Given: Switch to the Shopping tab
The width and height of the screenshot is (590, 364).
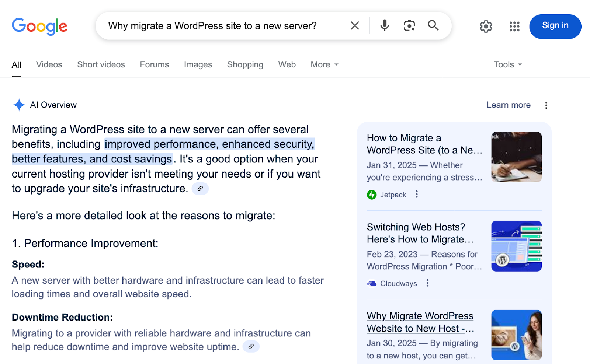Looking at the screenshot, I should point(245,64).
